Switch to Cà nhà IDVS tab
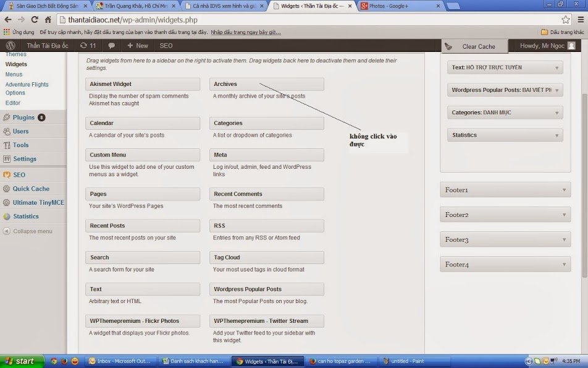This screenshot has width=588, height=368. (224, 6)
